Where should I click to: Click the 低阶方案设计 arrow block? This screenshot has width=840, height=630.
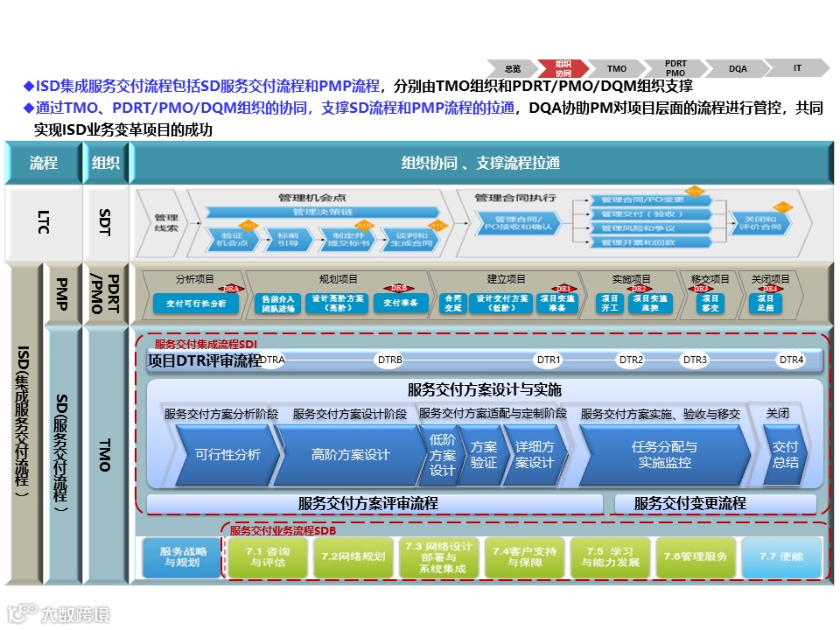tap(442, 455)
